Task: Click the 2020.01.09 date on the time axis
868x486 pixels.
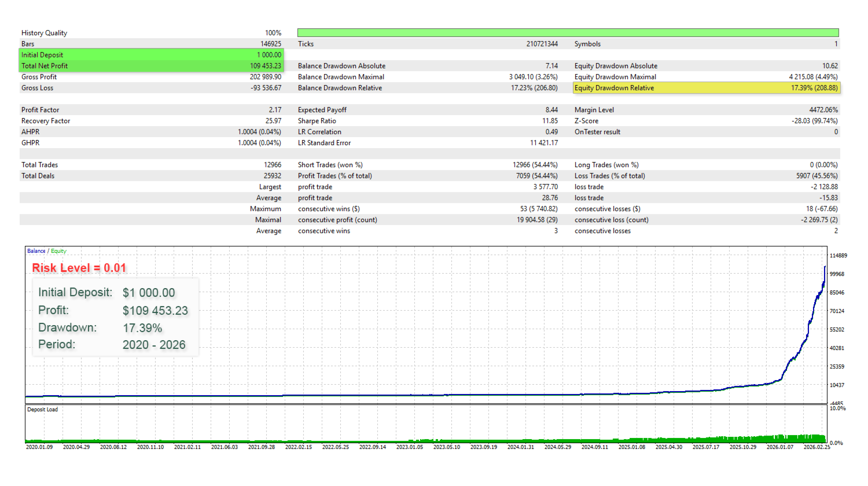Action: click(39, 447)
